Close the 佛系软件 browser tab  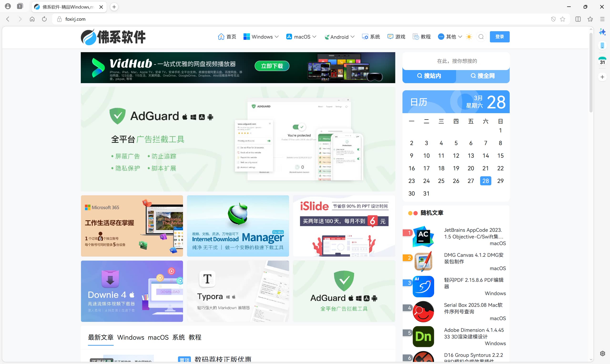pos(101,7)
